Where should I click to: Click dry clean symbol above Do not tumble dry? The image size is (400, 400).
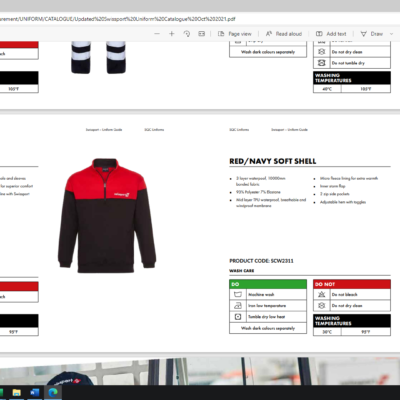(321, 52)
